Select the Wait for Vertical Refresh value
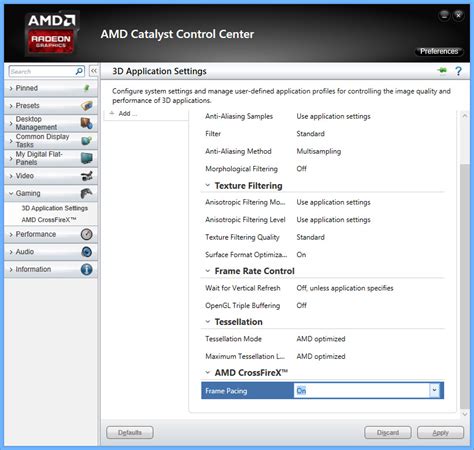The width and height of the screenshot is (474, 450). 345,288
